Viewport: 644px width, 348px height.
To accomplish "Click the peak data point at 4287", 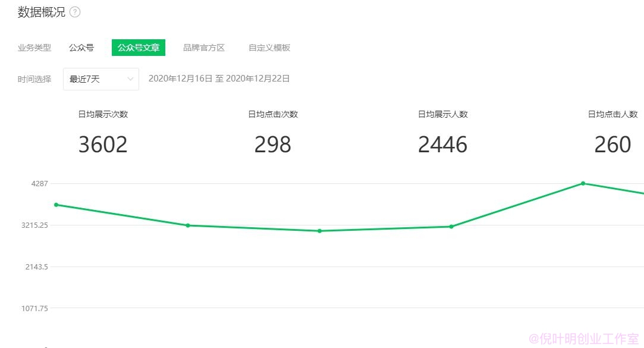I will click(x=583, y=183).
